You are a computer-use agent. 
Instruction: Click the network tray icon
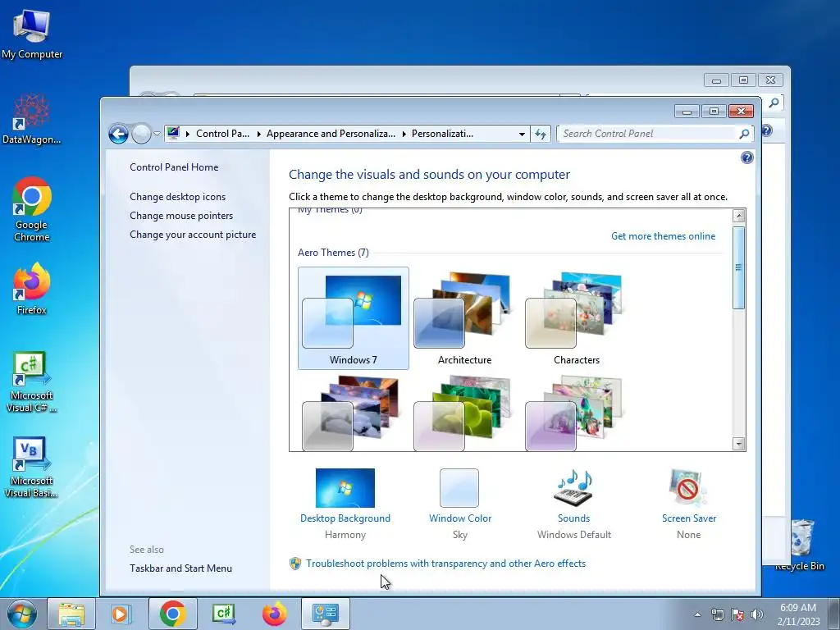(x=717, y=614)
